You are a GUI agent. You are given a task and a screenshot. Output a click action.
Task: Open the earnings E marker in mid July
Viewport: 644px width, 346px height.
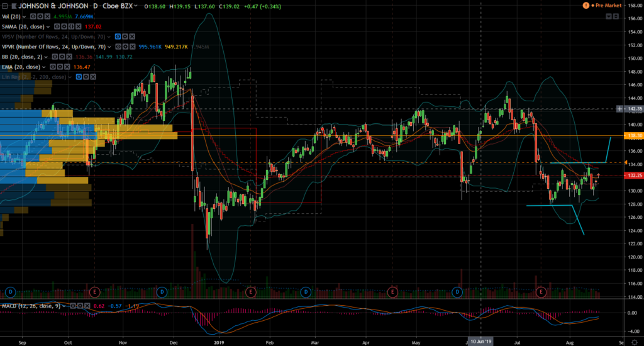(541, 292)
